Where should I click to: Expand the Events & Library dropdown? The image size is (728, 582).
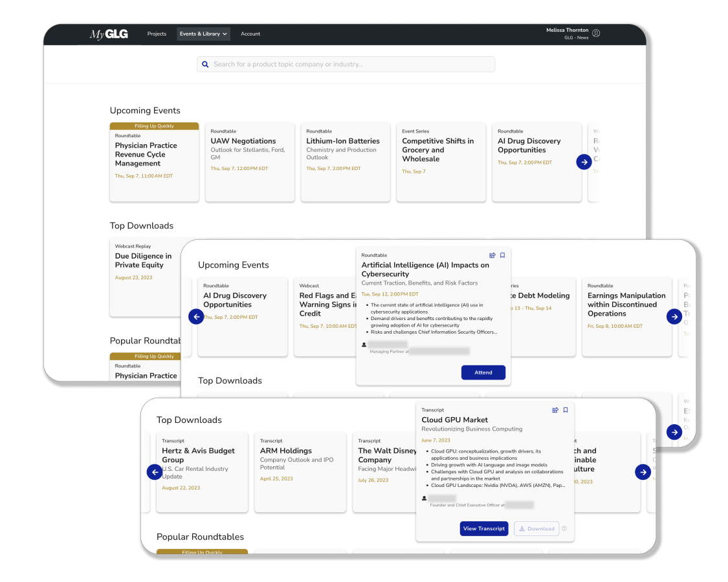[x=203, y=34]
